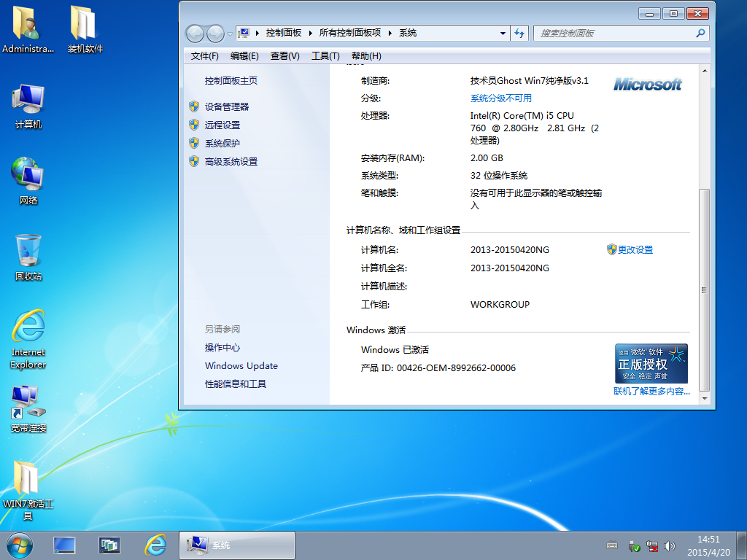The image size is (747, 560).
Task: Click the 系统 taskbar window button
Action: click(x=237, y=545)
